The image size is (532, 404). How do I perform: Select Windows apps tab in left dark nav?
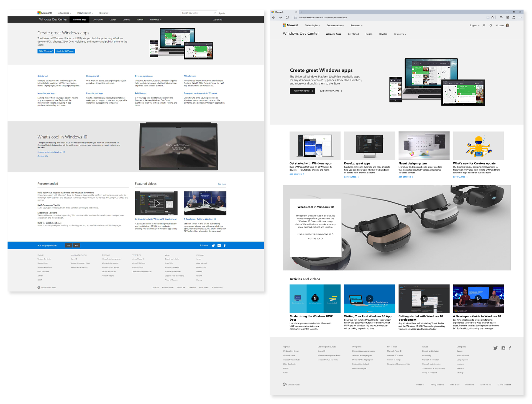pos(79,20)
